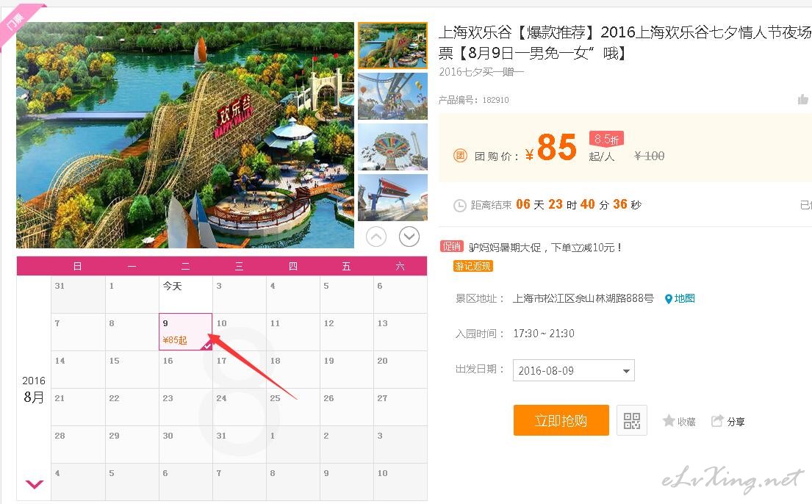
Task: Open the 出发日期 2016-08-09 dropdown
Action: (x=573, y=370)
